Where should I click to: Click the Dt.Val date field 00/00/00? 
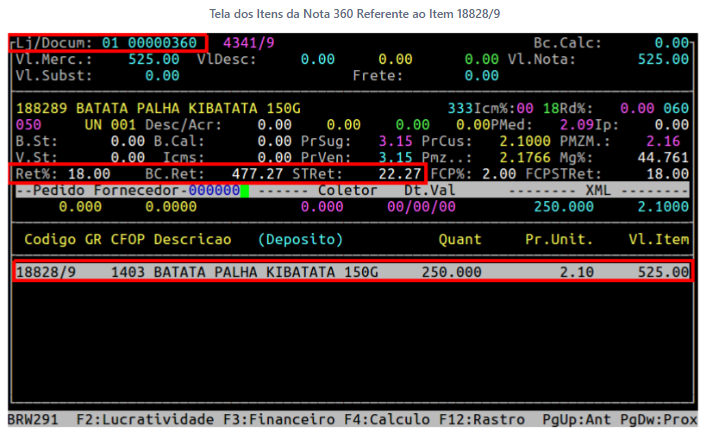[421, 206]
